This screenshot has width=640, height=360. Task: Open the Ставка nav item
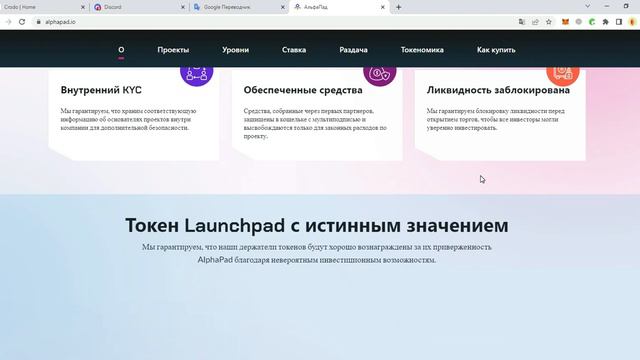pos(294,50)
